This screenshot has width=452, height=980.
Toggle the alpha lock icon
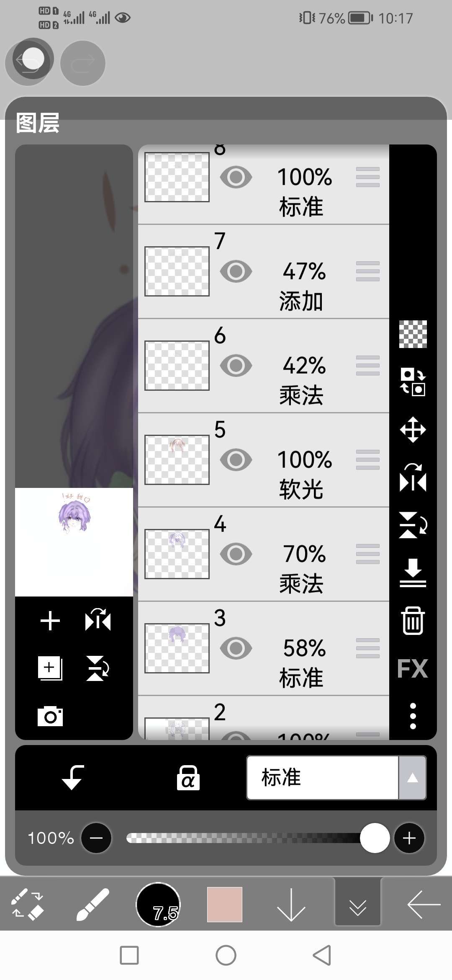(x=188, y=778)
